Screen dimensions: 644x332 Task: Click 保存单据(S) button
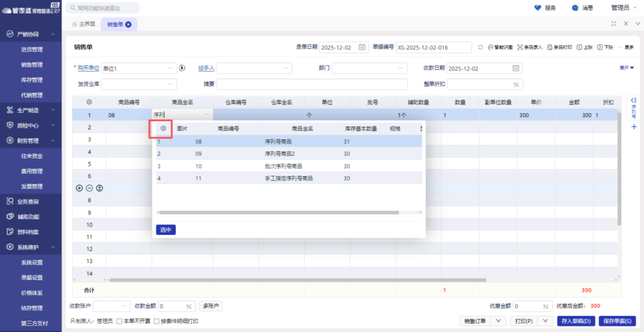pos(617,321)
